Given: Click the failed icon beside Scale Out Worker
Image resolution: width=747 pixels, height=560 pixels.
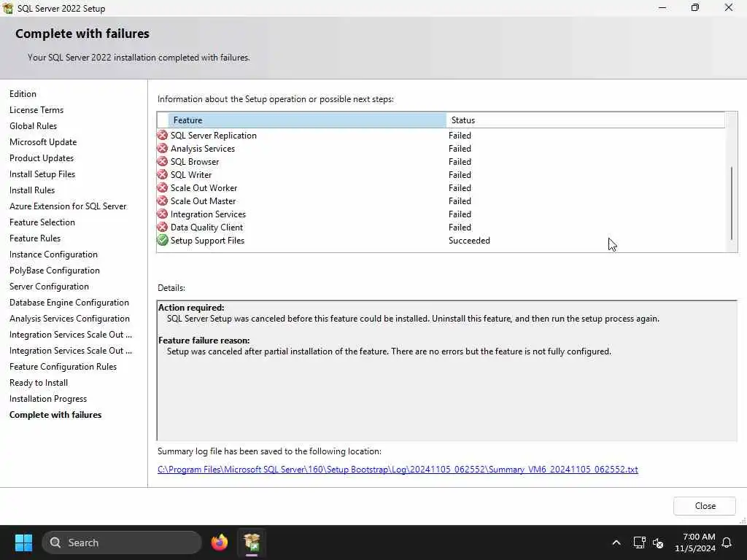Looking at the screenshot, I should 163,187.
